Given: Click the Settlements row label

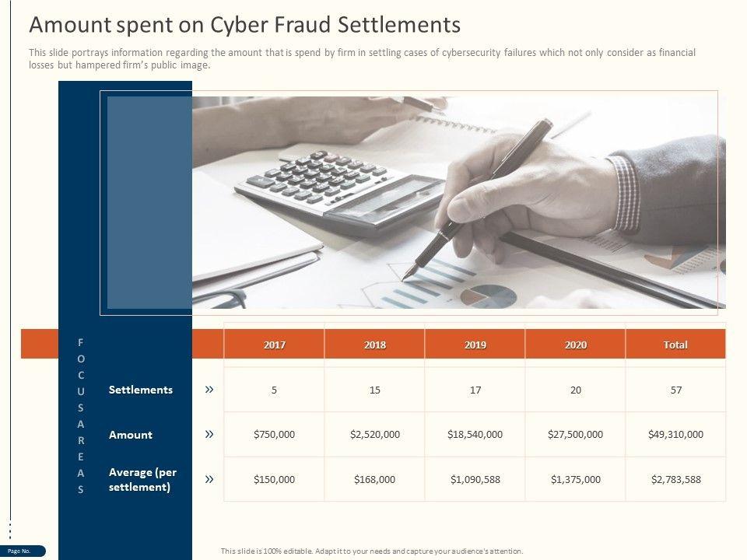Looking at the screenshot, I should coord(141,390).
